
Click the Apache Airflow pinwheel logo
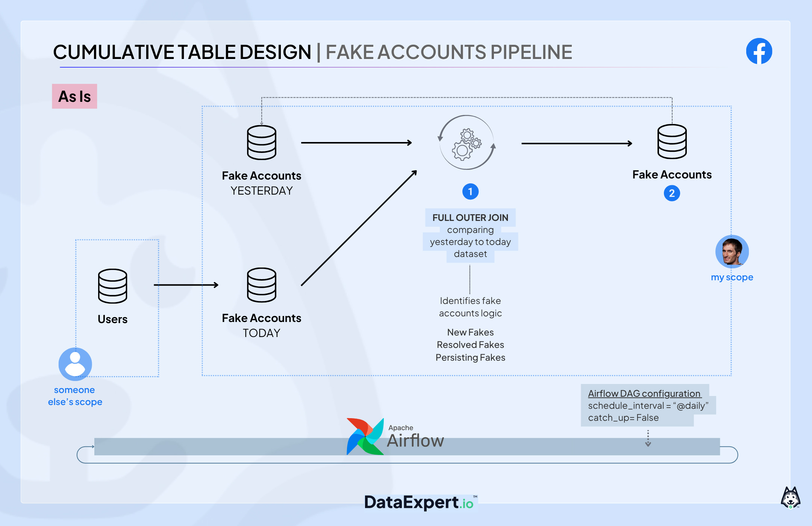(x=365, y=437)
